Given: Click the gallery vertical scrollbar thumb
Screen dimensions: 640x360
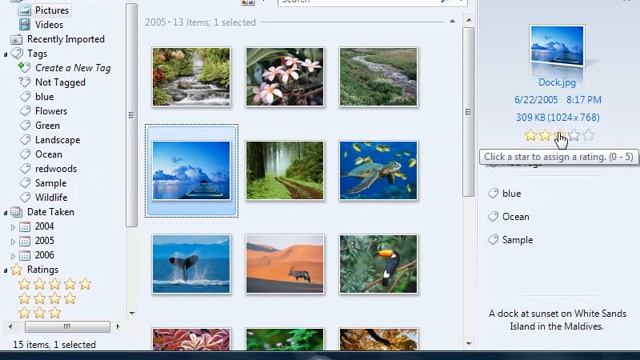Looking at the screenshot, I should pyautogui.click(x=468, y=112).
